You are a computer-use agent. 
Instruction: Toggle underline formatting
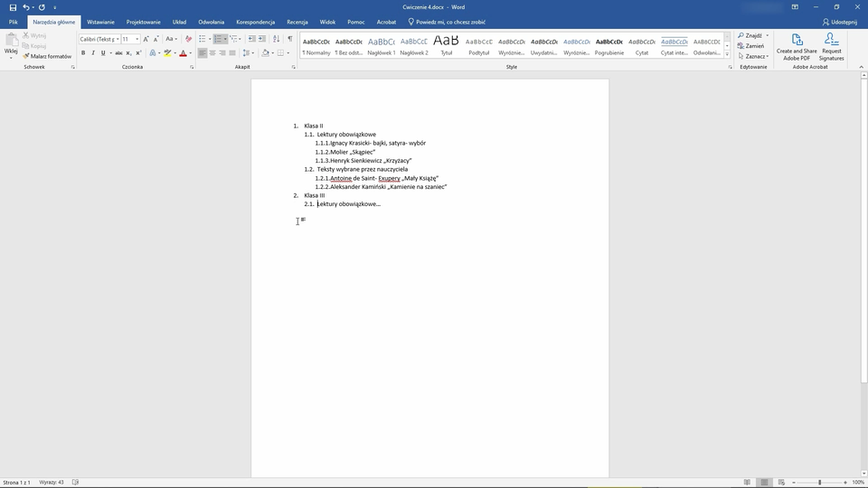[x=102, y=53]
